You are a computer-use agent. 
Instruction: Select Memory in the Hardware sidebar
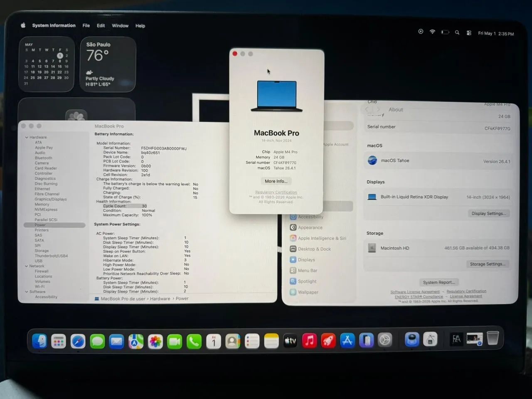pyautogui.click(x=42, y=204)
